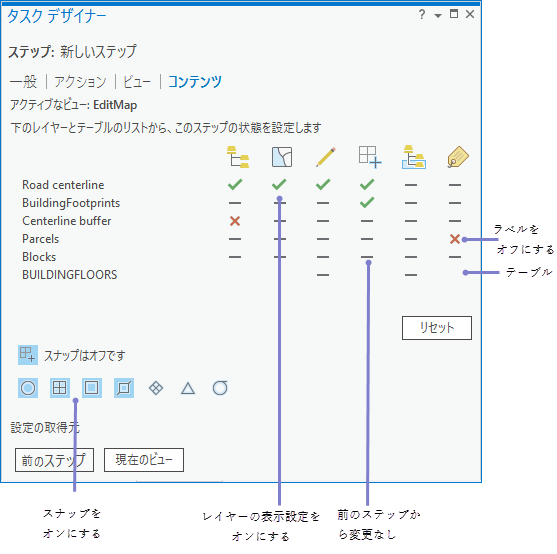Viewport: 557px width, 554px height.
Task: Enable vertex snapping square icon
Action: (x=92, y=388)
